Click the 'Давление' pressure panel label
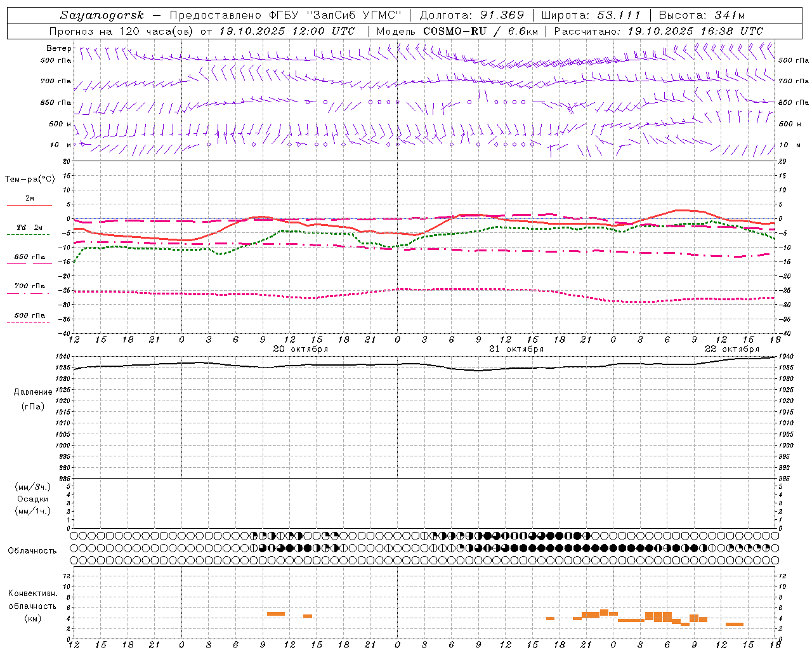This screenshot has width=812, height=650. point(33,392)
